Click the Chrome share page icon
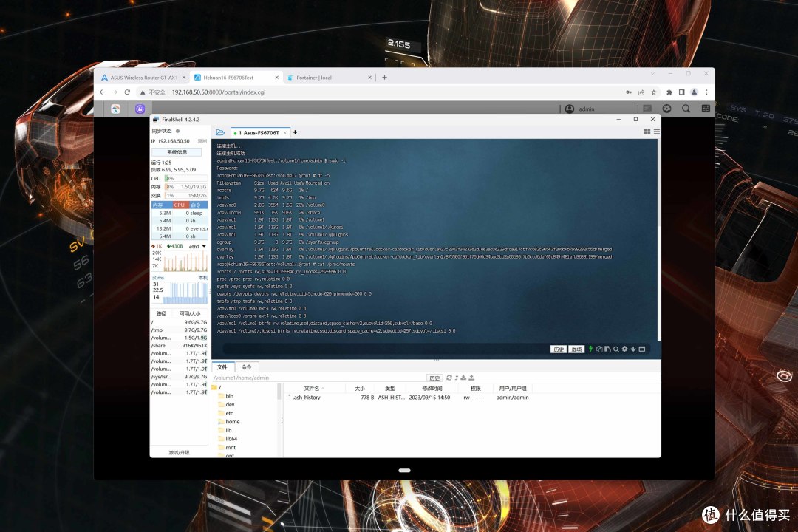Screen dimensions: 798x532 tap(641, 92)
